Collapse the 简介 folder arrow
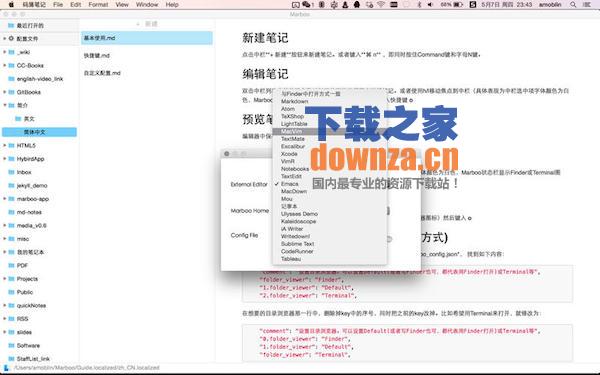This screenshot has width=600, height=375. [5, 105]
